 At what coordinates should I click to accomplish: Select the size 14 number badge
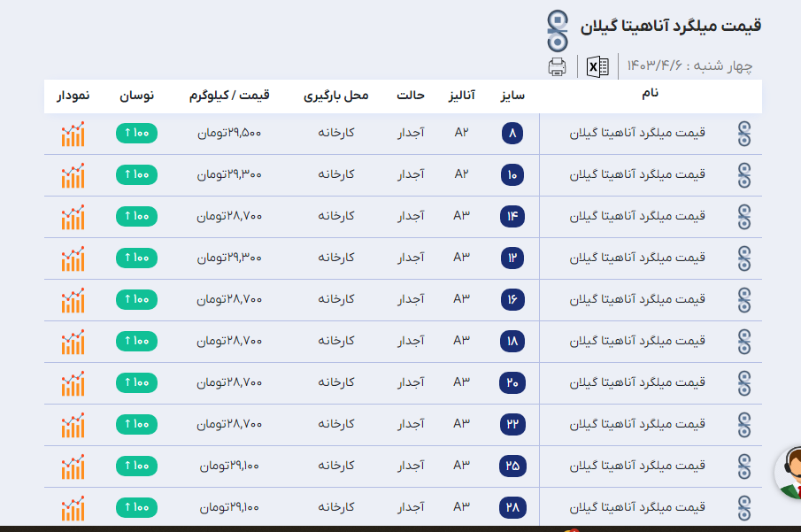(512, 216)
